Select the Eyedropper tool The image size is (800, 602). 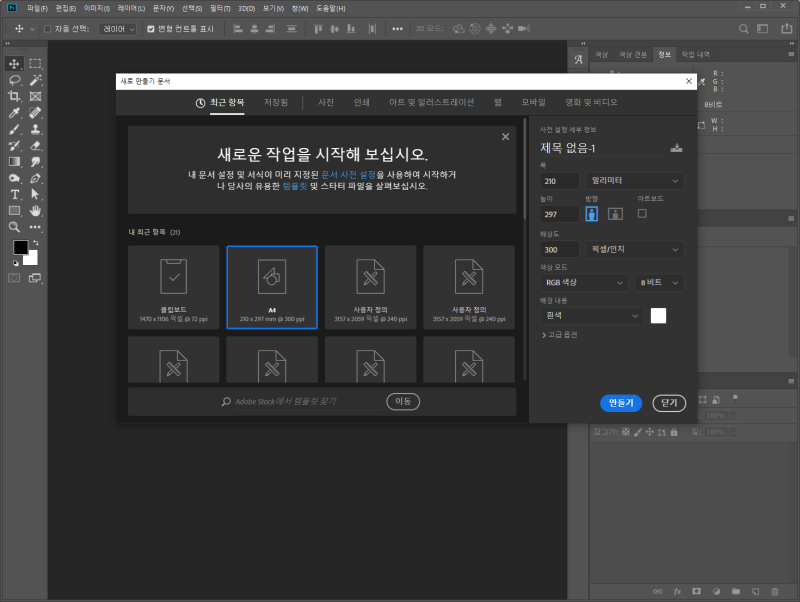(14, 113)
